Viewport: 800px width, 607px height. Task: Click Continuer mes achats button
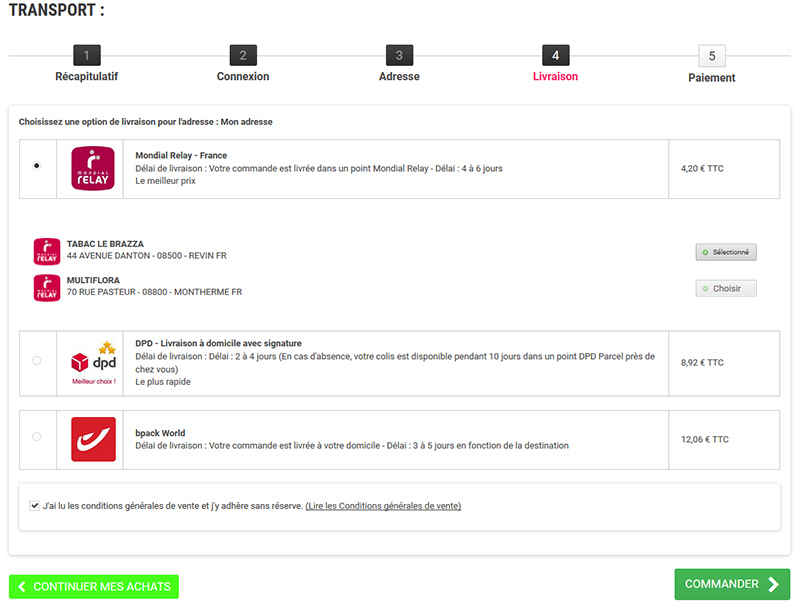click(x=93, y=587)
